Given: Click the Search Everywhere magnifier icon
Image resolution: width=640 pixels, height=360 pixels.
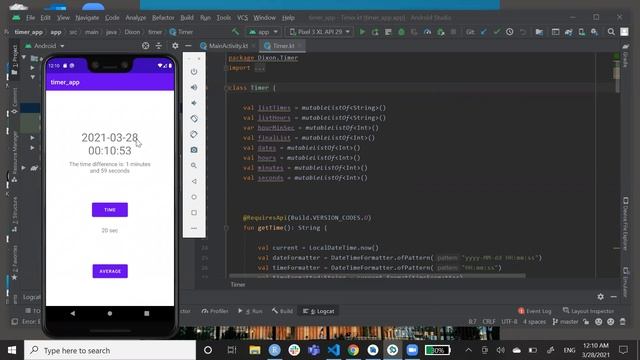Looking at the screenshot, I should coord(611,32).
